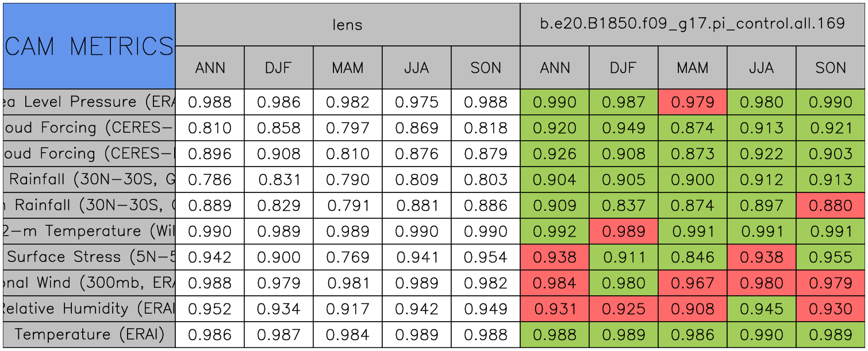Click the ANN header under lens
This screenshot has width=868, height=351.
pos(210,68)
